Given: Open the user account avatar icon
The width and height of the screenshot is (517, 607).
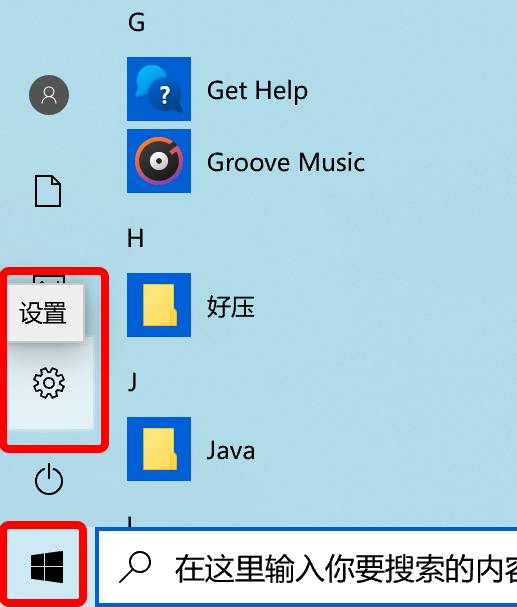Looking at the screenshot, I should pyautogui.click(x=49, y=95).
